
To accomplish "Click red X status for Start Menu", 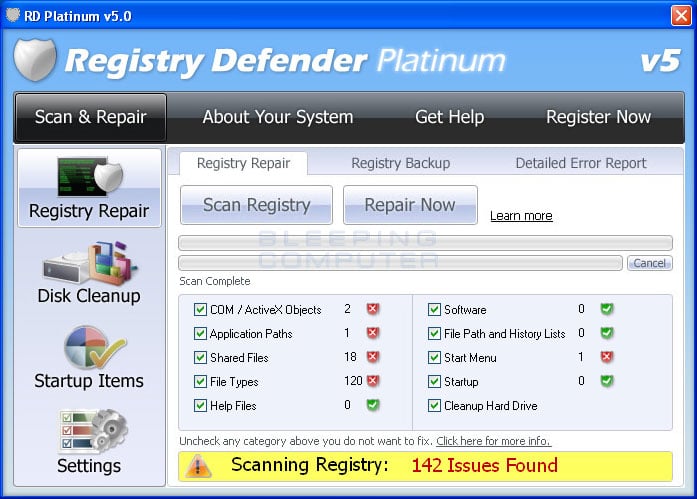I will coord(607,357).
